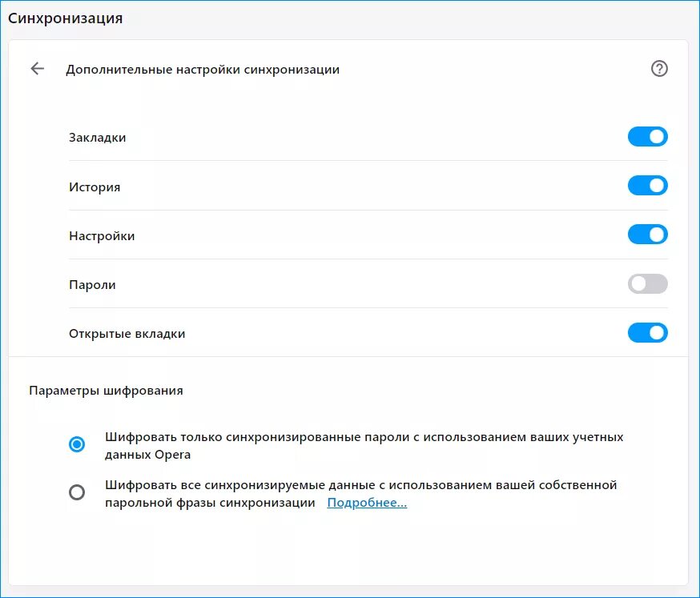Disable the Закладки sync toggle

point(647,137)
